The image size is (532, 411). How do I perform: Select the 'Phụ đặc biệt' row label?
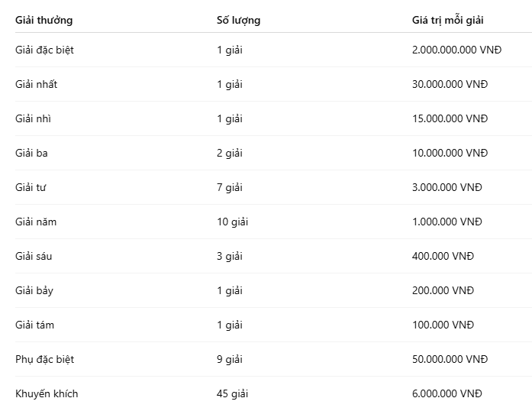tap(44, 359)
